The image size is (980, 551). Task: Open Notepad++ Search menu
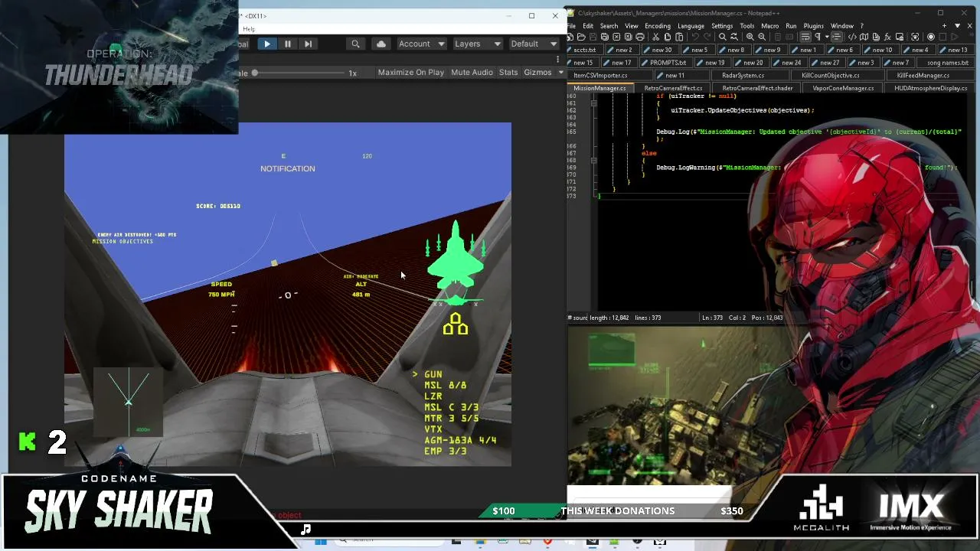click(x=609, y=26)
